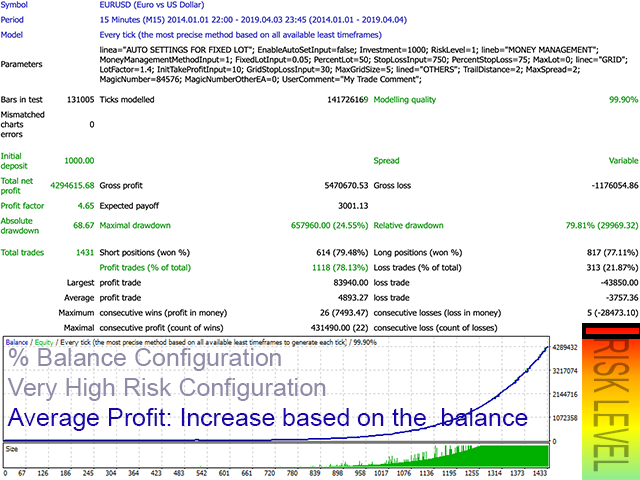Click gross profit value 5470670.53
This screenshot has width=640, height=480.
346,186
